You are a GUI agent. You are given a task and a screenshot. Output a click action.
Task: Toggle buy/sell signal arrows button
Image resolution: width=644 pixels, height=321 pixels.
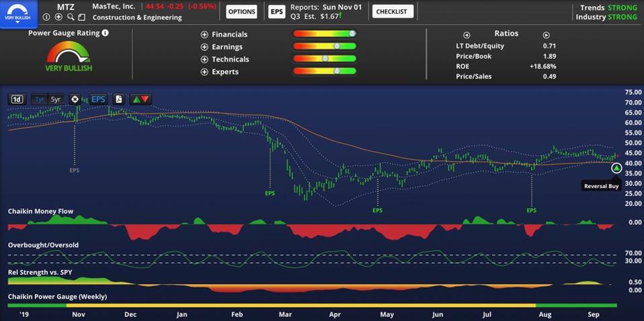[x=141, y=99]
